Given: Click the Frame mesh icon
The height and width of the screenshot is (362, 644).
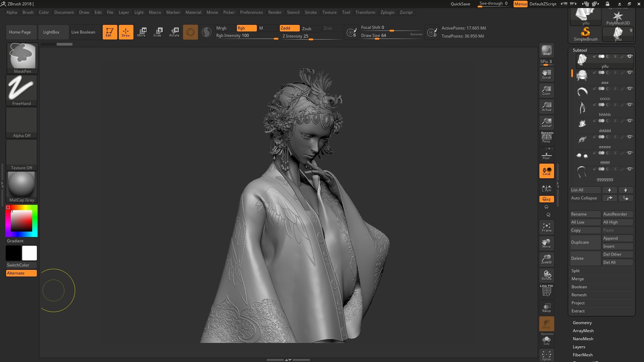Looking at the screenshot, I should pyautogui.click(x=546, y=227).
